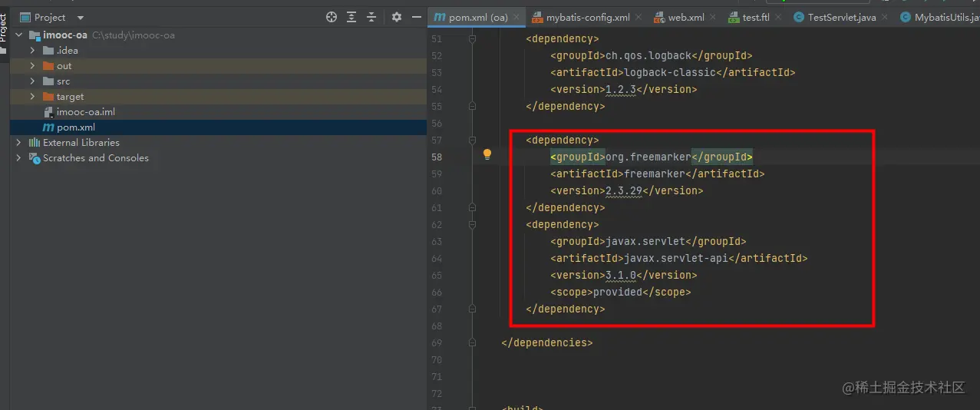The width and height of the screenshot is (980, 410).
Task: Click the src folder icon
Action: [x=48, y=81]
